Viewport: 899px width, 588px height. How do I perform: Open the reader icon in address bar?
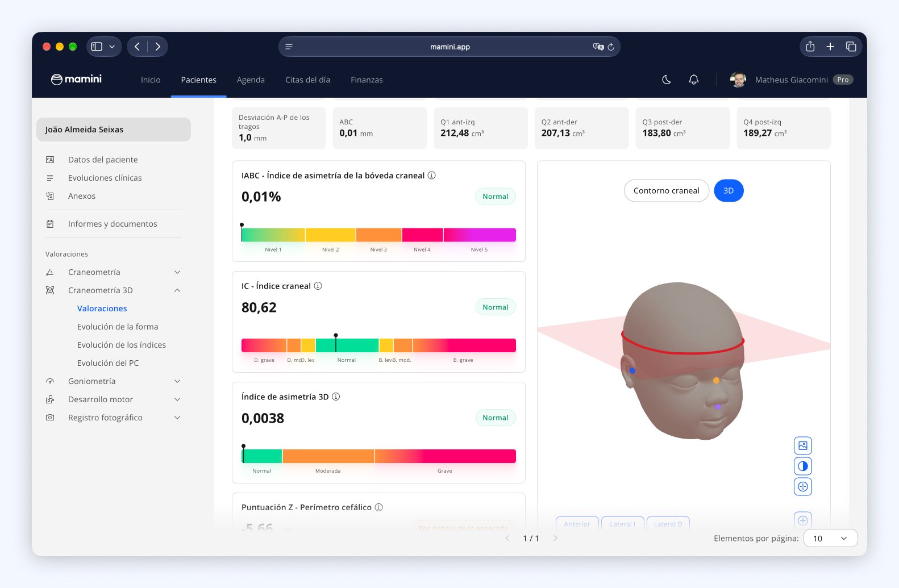tap(289, 47)
